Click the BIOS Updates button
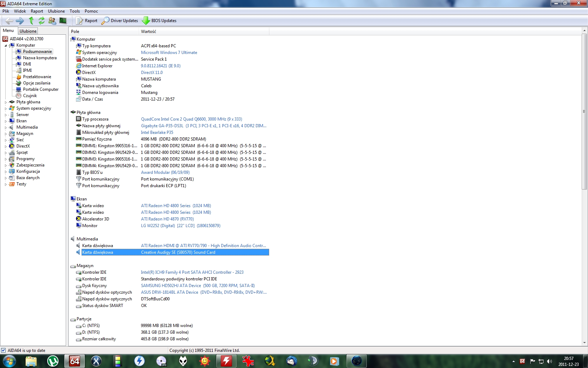588x368 pixels. tap(159, 21)
